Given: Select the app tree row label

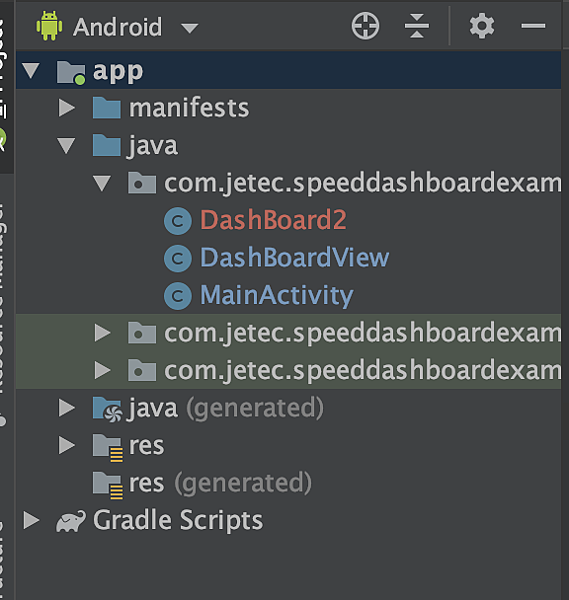Looking at the screenshot, I should point(118,72).
